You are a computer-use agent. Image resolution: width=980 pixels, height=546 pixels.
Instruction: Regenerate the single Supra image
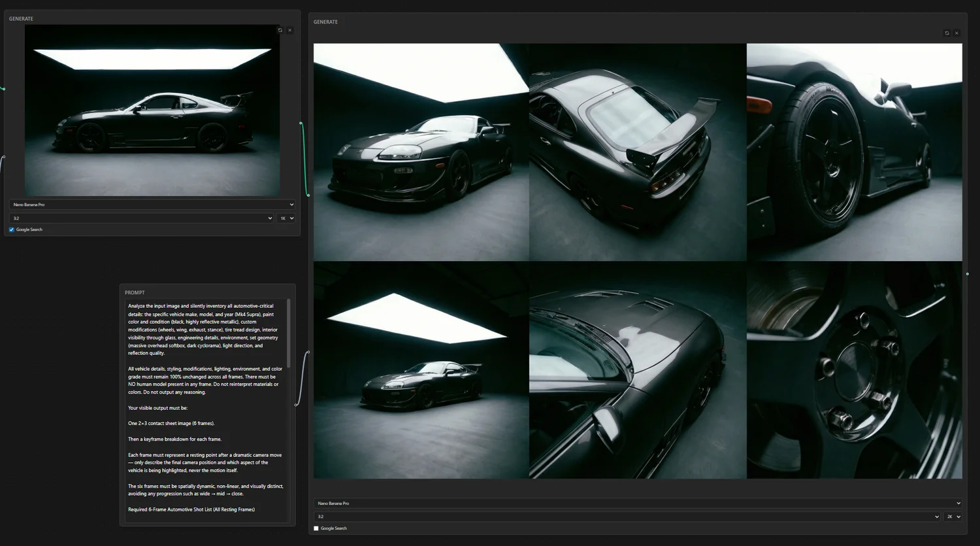(x=280, y=30)
